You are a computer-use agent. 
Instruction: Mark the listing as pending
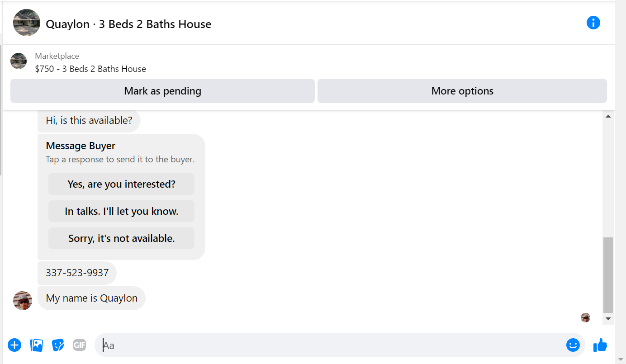pyautogui.click(x=162, y=91)
